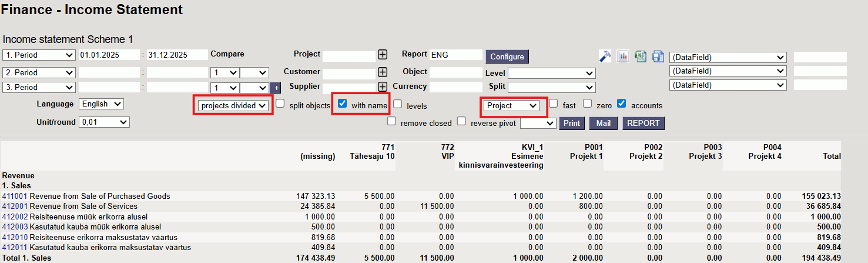Click the plus icon beside Project field

pyautogui.click(x=383, y=55)
